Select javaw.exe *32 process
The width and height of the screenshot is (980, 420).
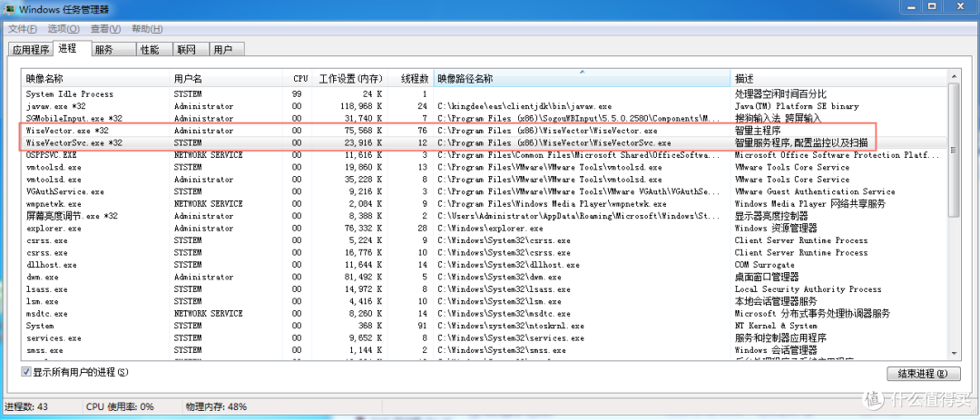pyautogui.click(x=485, y=106)
